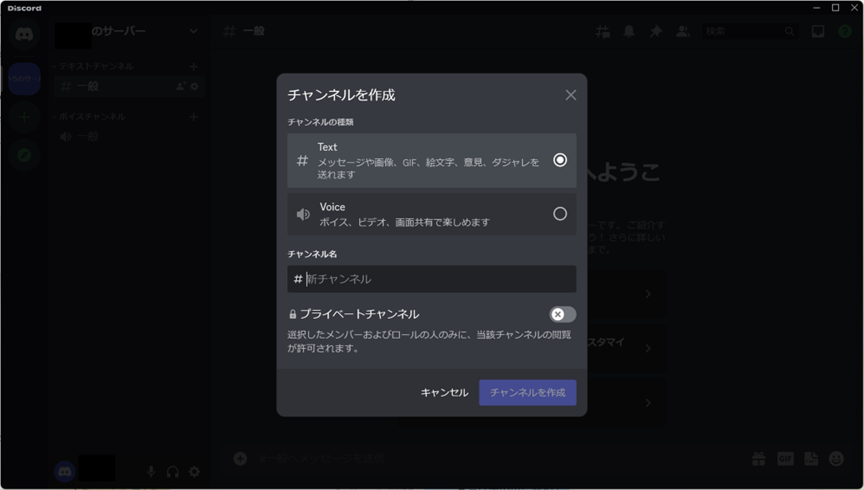Screen dimensions: 864x490
Task: Join the 一般 voice channel
Action: point(129,137)
